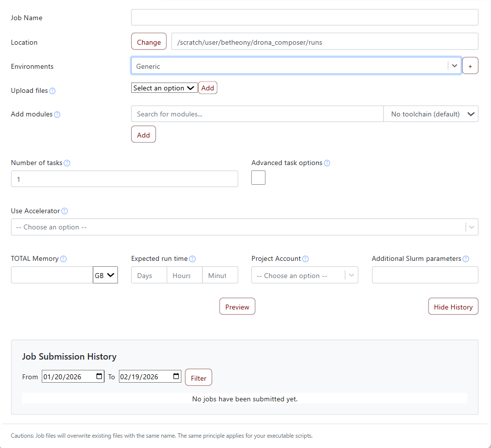Click the Add modules help icon
Viewport: 491px width, 448px height.
point(58,114)
